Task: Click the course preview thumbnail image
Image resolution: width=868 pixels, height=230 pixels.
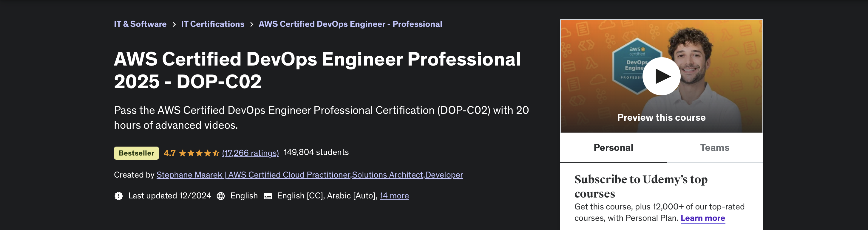Action: point(661,76)
